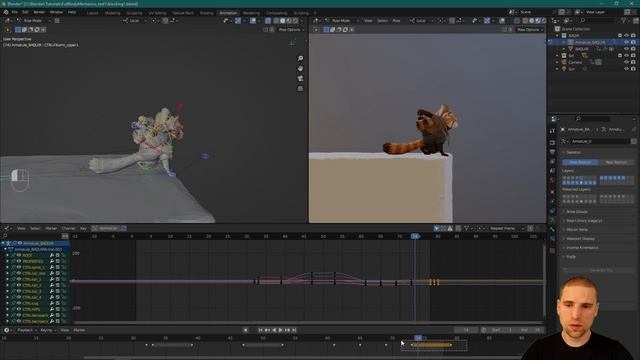Open the graph editor Select menu

(x=36, y=229)
